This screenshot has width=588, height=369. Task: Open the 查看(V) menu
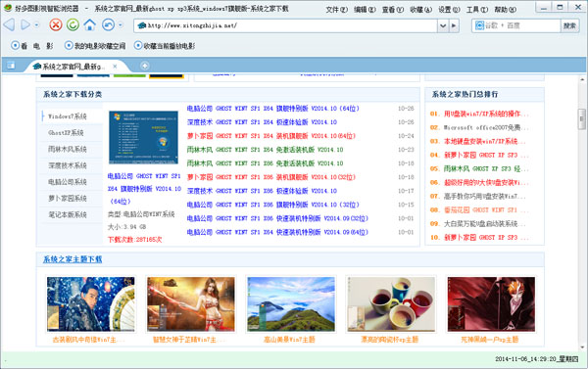click(x=393, y=10)
